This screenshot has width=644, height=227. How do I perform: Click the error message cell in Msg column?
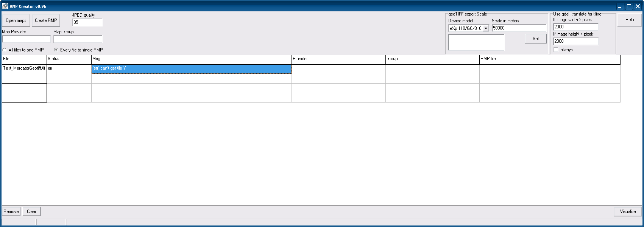191,68
